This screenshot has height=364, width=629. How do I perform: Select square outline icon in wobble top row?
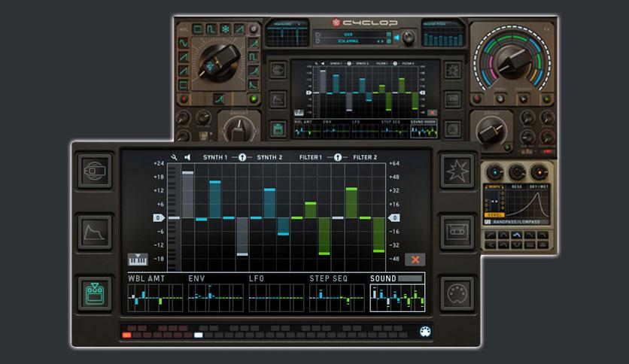(197, 29)
